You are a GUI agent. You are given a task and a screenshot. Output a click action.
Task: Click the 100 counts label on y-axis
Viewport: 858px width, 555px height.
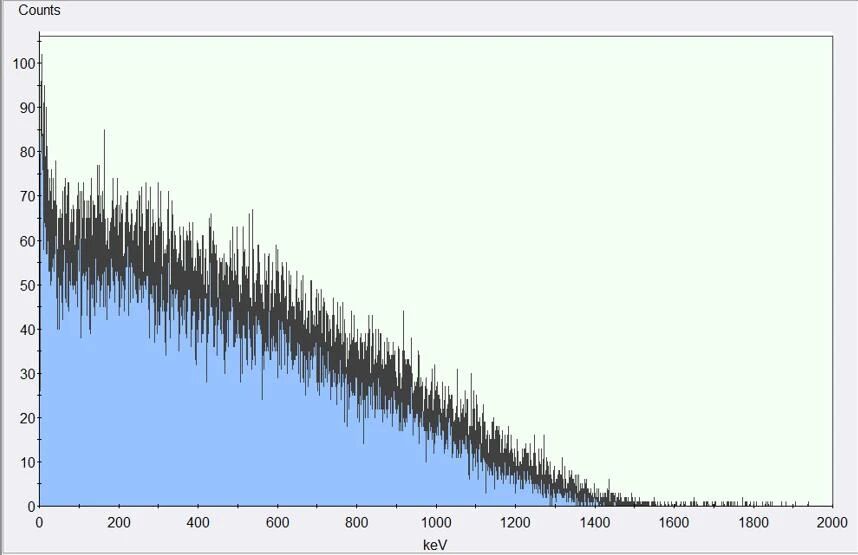pos(22,63)
